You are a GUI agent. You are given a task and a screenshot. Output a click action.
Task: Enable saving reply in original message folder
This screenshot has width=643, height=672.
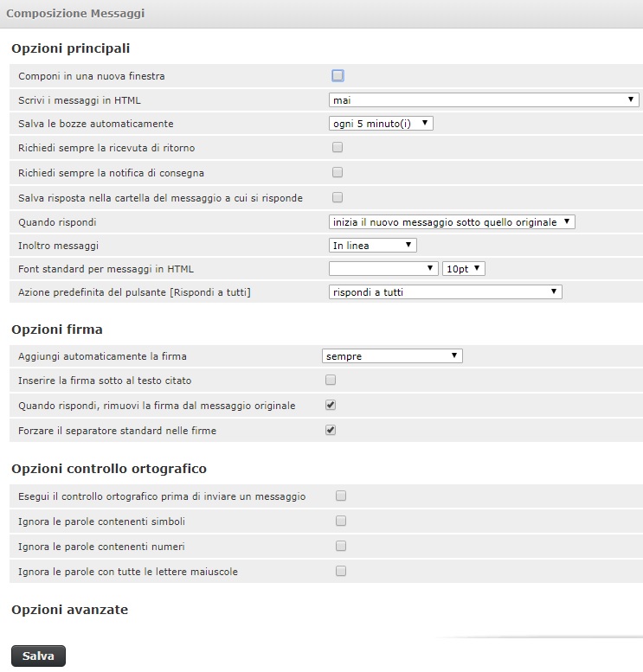338,196
